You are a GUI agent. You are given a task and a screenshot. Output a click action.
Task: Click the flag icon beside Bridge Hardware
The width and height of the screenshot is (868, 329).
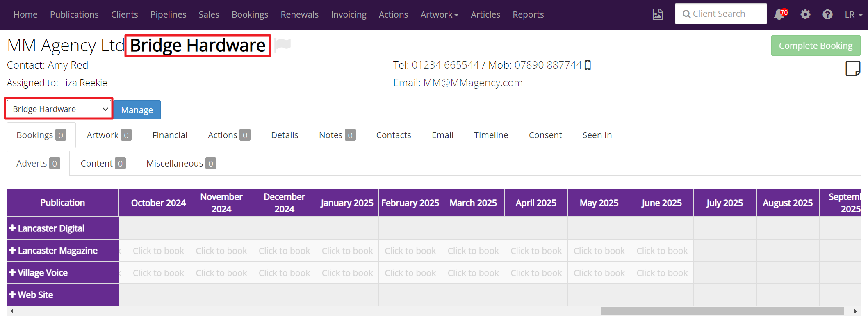(282, 44)
